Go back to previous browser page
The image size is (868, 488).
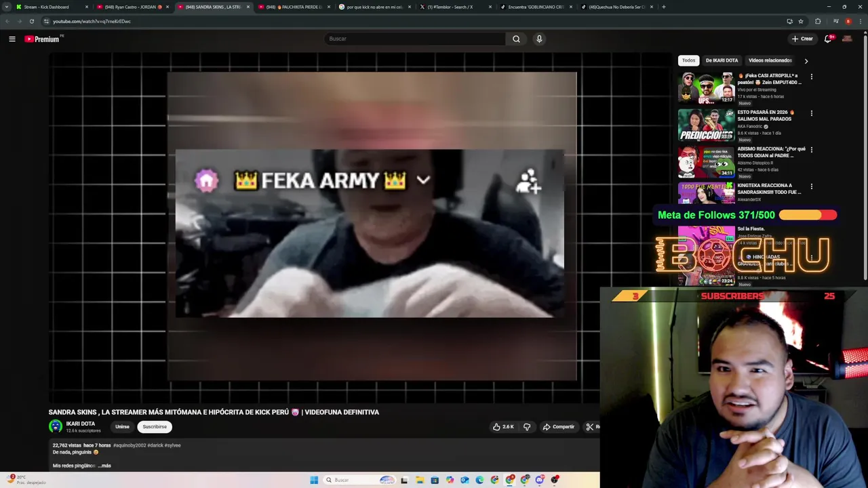click(7, 21)
